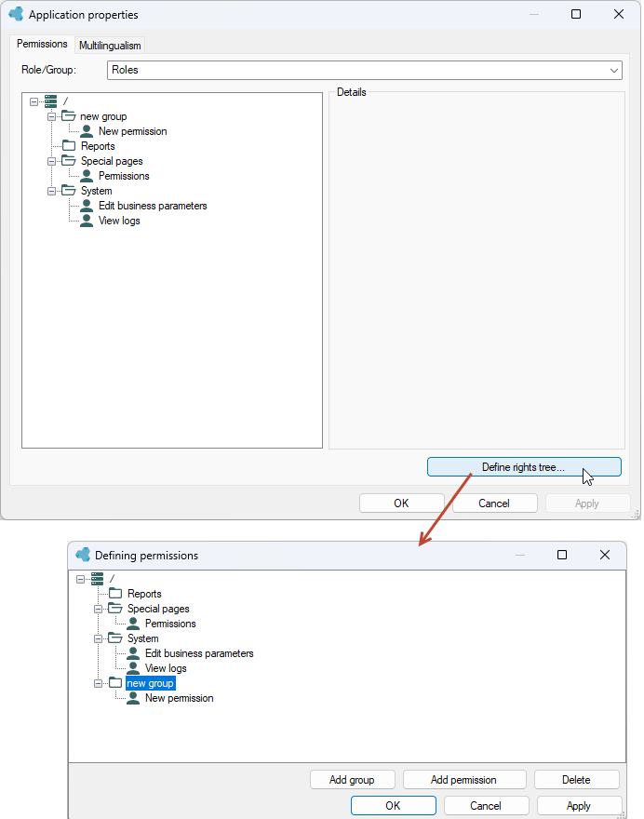Select 'Special pages' label in Defining permissions tree
644x819 pixels.
[x=158, y=609]
